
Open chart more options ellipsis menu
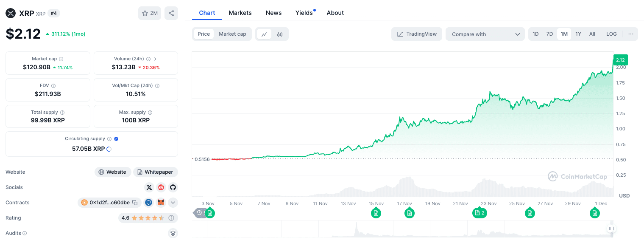631,34
